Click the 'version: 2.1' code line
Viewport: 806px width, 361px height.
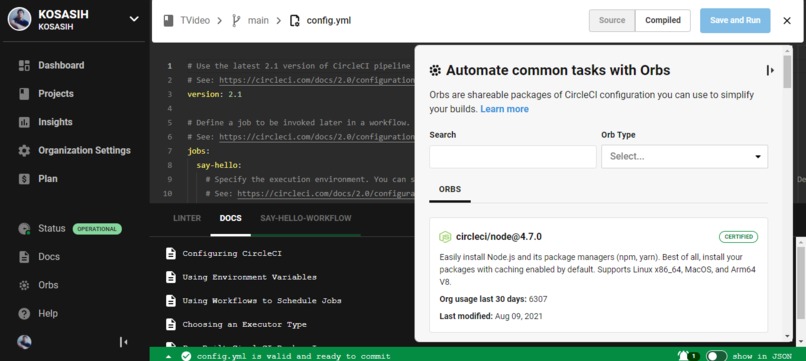(x=214, y=94)
